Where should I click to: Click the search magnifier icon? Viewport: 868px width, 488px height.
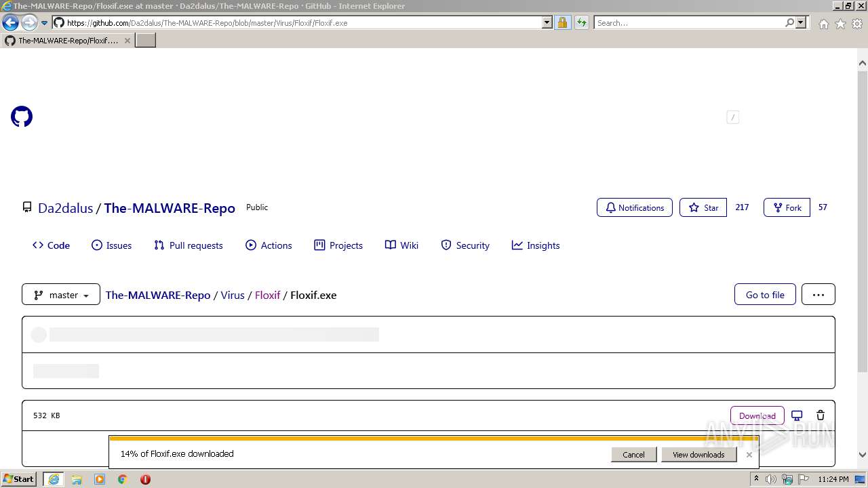pos(789,22)
